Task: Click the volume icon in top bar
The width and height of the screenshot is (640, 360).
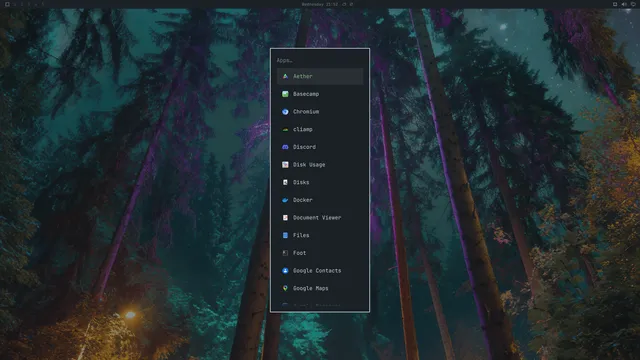Action: coord(624,4)
